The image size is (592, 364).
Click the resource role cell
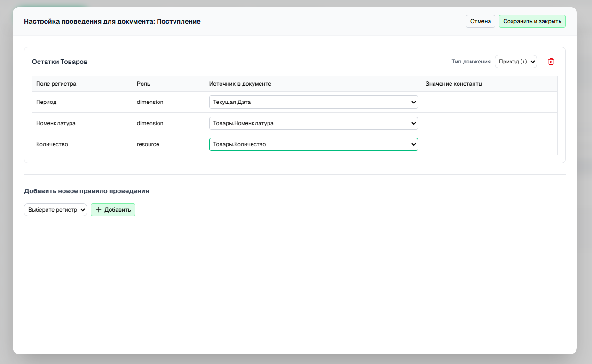(169, 144)
